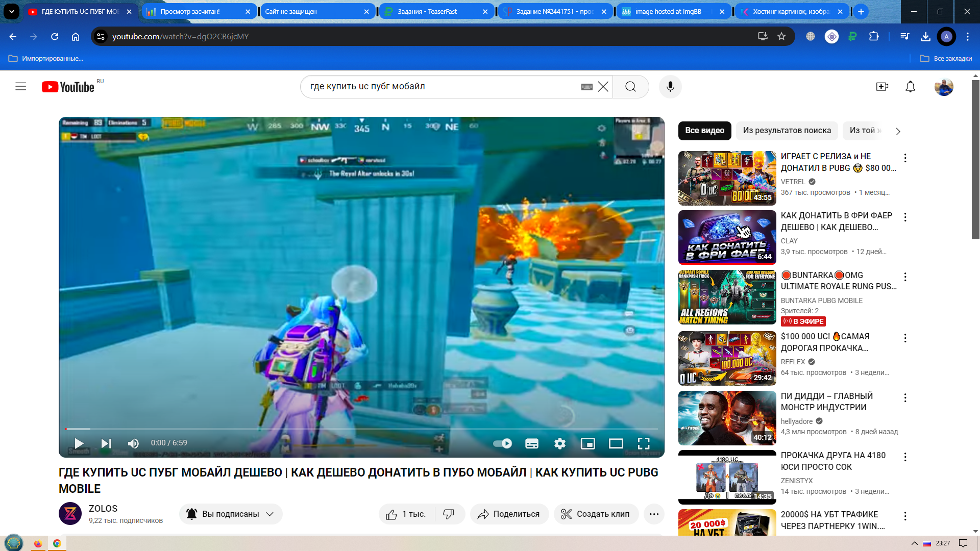
Task: Expand the Вы подписаны subscription dropdown
Action: (x=231, y=514)
